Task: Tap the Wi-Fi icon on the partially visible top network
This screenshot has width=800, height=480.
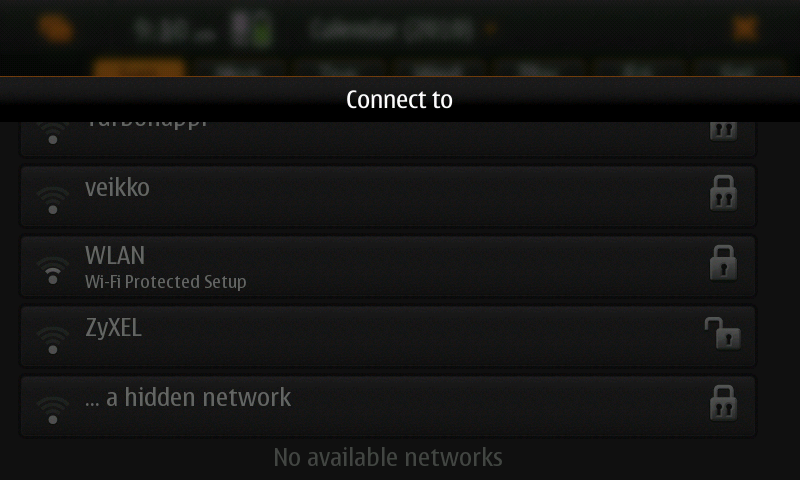Action: coord(53,134)
